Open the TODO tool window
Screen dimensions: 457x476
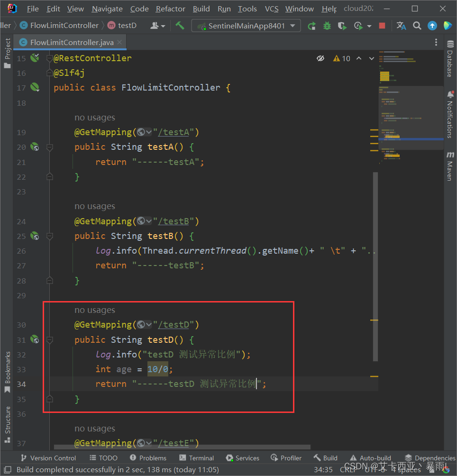(x=103, y=458)
